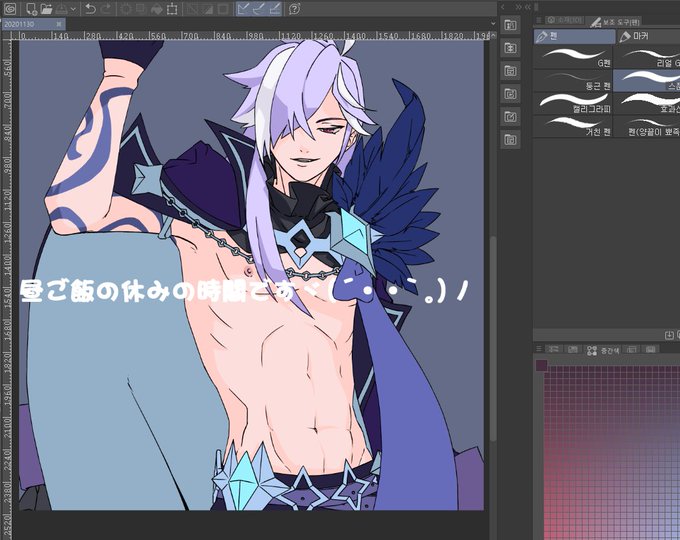Choose the highlighted 스푼 펜 brush
Image resolution: width=680 pixels, height=540 pixels.
tap(647, 81)
